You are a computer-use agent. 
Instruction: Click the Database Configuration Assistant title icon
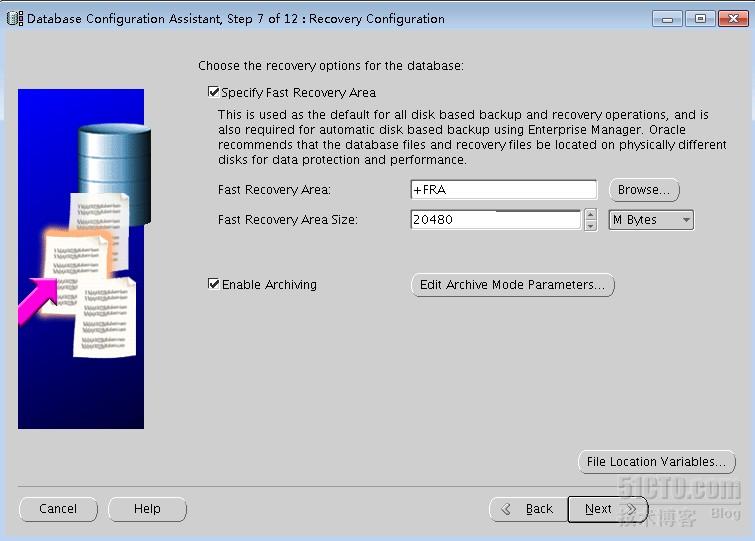[14, 19]
